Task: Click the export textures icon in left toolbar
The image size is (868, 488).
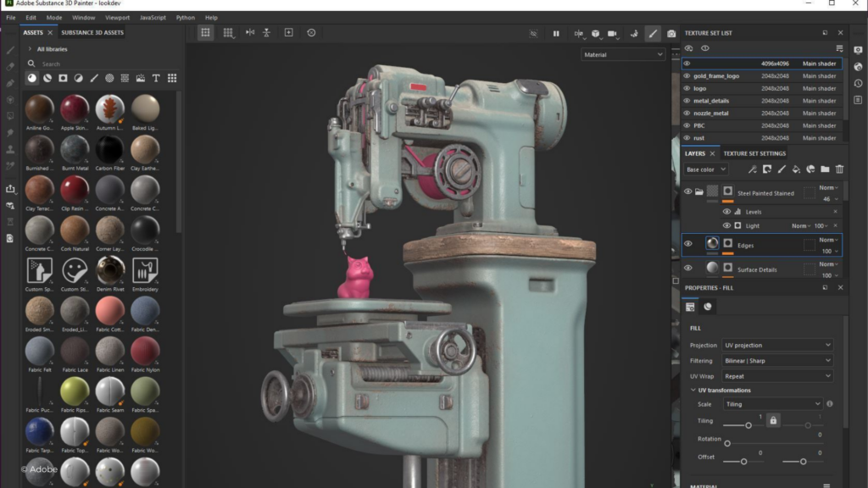Action: click(x=10, y=189)
